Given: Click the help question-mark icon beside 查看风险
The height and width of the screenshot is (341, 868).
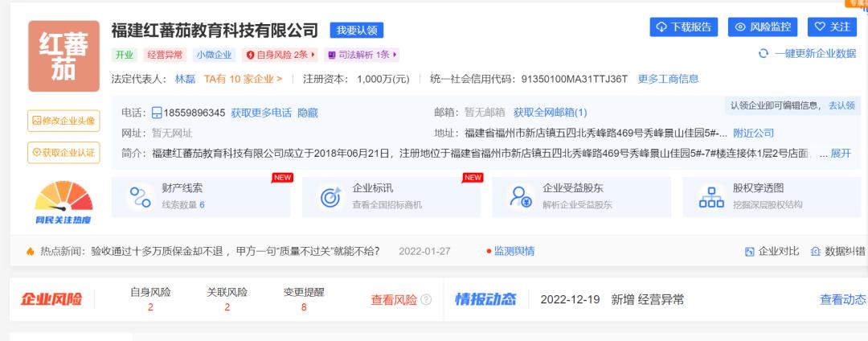Looking at the screenshot, I should [x=426, y=299].
